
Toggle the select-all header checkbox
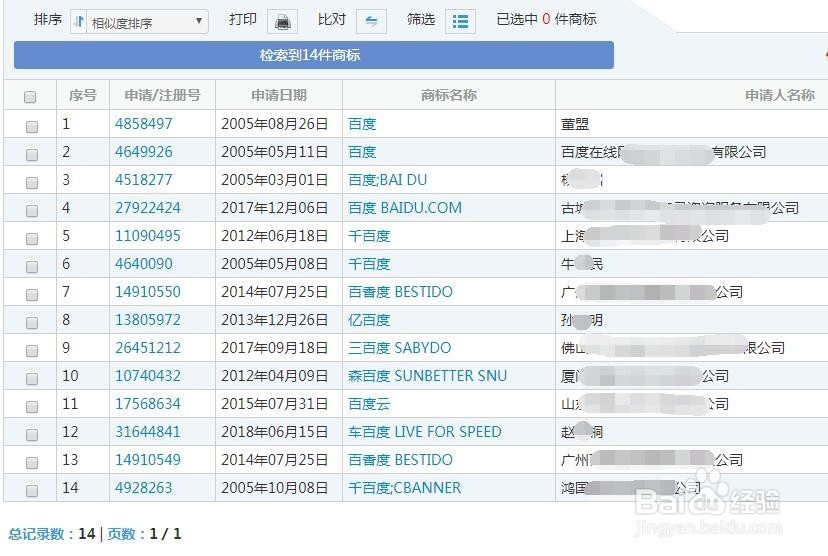coord(30,97)
